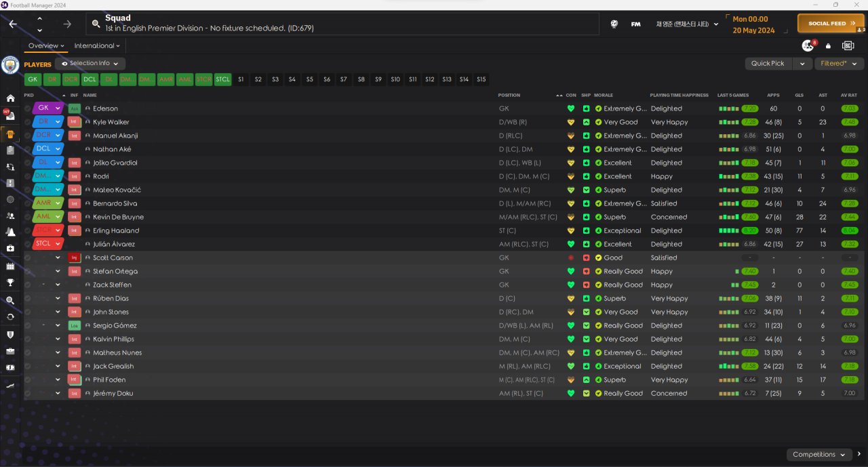Viewport: 868px width, 467px height.
Task: Click the Manchester City club badge
Action: pos(10,64)
